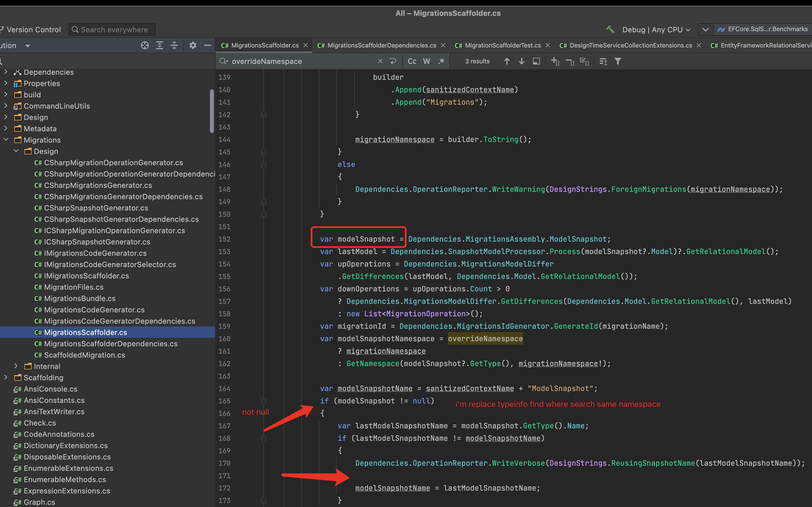Go to previous search occurrence
Image resolution: width=812 pixels, height=507 pixels.
[507, 61]
